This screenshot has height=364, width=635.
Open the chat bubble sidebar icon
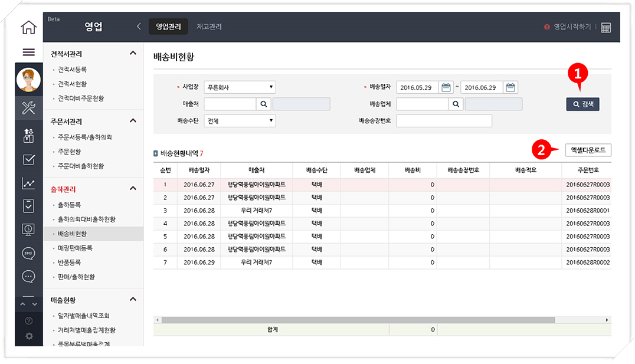28,277
